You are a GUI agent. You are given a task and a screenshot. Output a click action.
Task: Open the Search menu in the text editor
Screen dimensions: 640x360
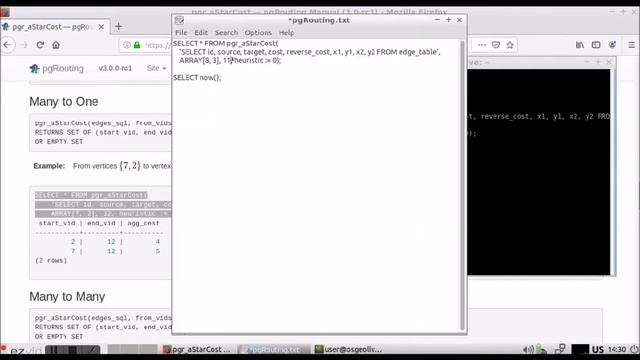(226, 33)
